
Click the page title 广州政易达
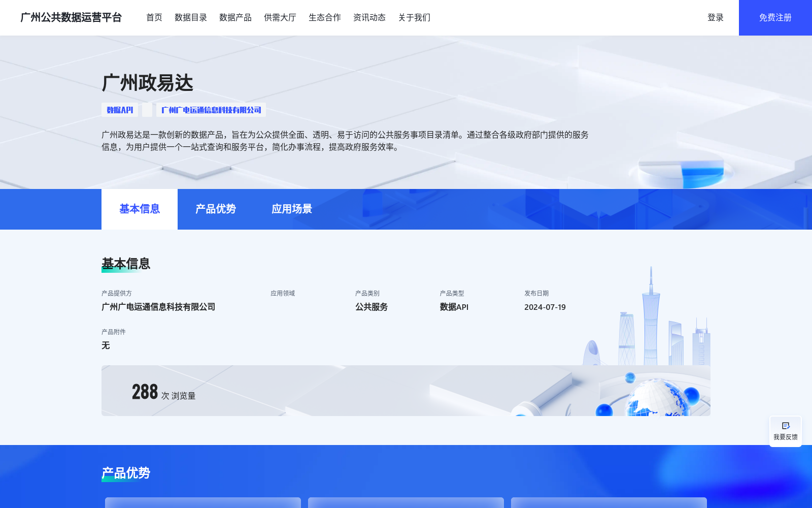click(x=148, y=83)
